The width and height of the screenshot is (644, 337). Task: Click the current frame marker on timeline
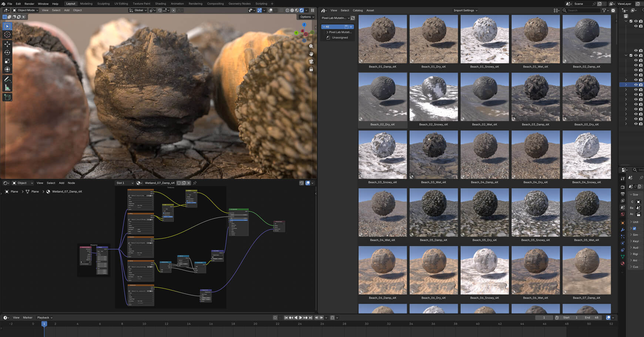click(44, 324)
